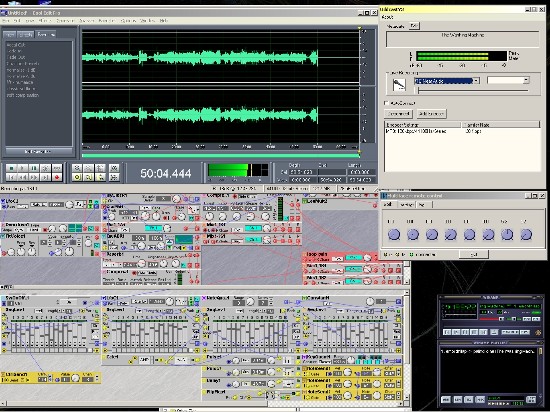This screenshot has height=412, width=550.
Task: Open File menu in Cool Edit Pro
Action: coord(5,21)
